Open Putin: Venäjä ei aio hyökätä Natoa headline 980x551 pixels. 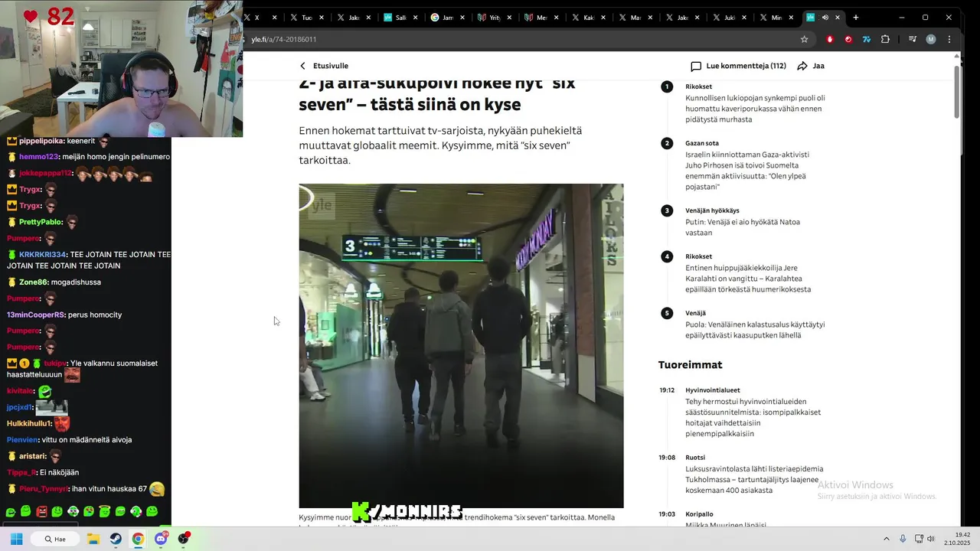pos(743,227)
